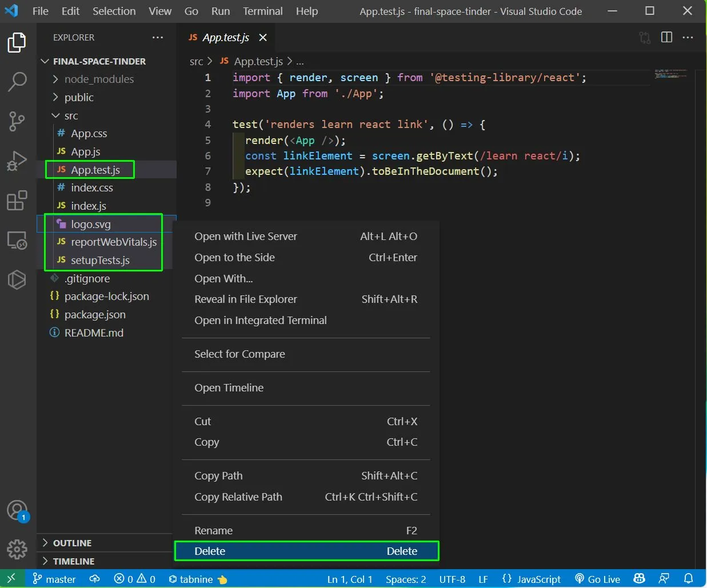Click the Explorer more actions ellipsis

(x=158, y=38)
